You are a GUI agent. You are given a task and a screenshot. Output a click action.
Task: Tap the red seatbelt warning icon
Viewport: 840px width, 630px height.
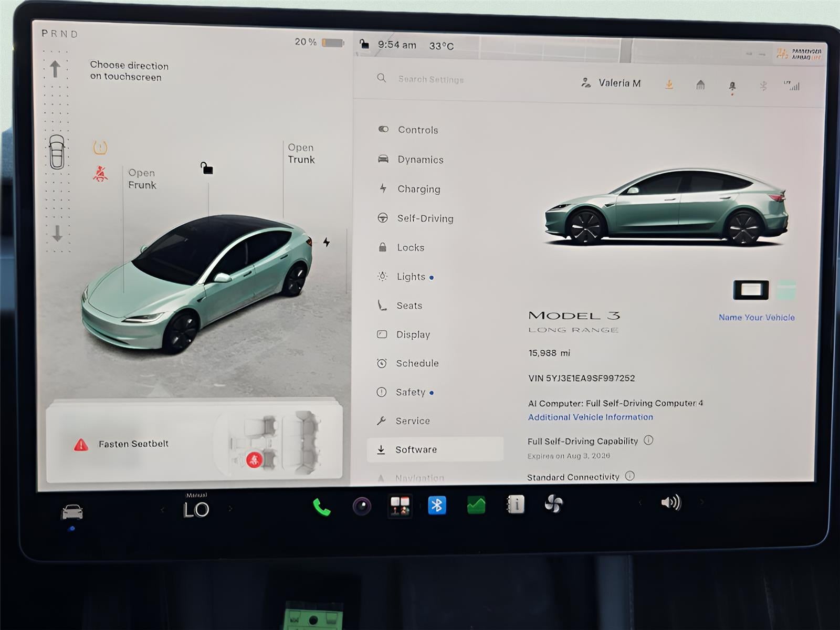click(x=100, y=174)
